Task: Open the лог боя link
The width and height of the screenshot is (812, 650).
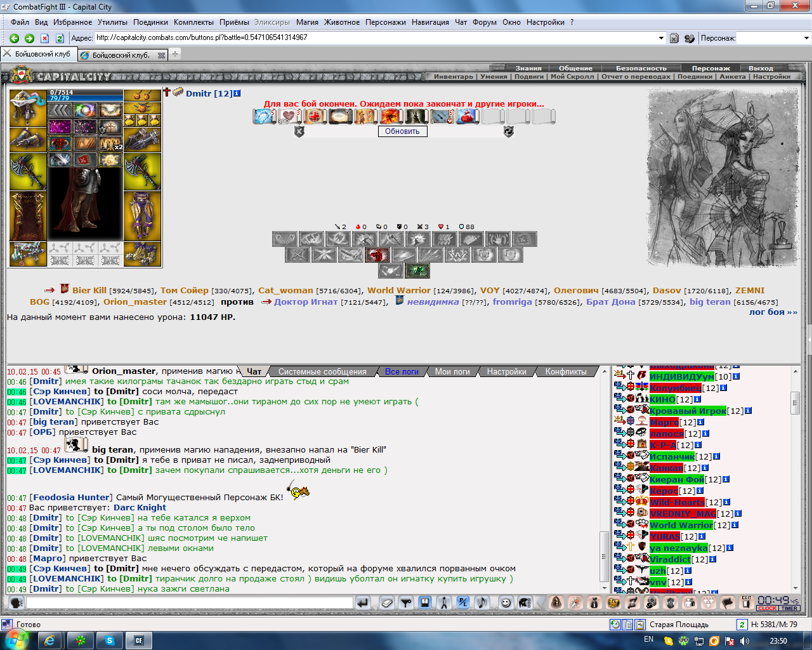Action: click(x=773, y=312)
